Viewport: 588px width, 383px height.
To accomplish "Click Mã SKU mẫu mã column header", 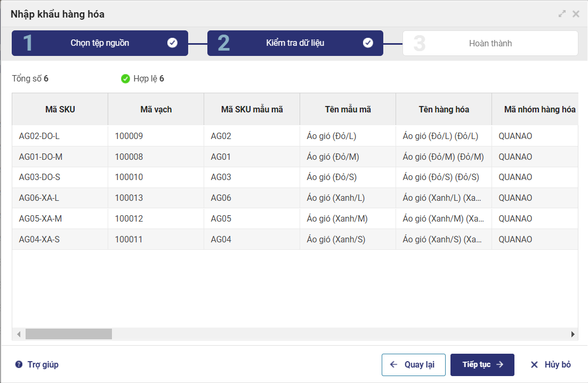I will pyautogui.click(x=252, y=109).
